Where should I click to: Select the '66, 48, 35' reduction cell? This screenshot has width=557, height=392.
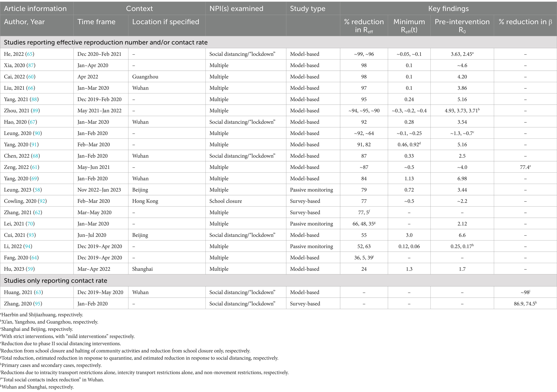(364, 224)
